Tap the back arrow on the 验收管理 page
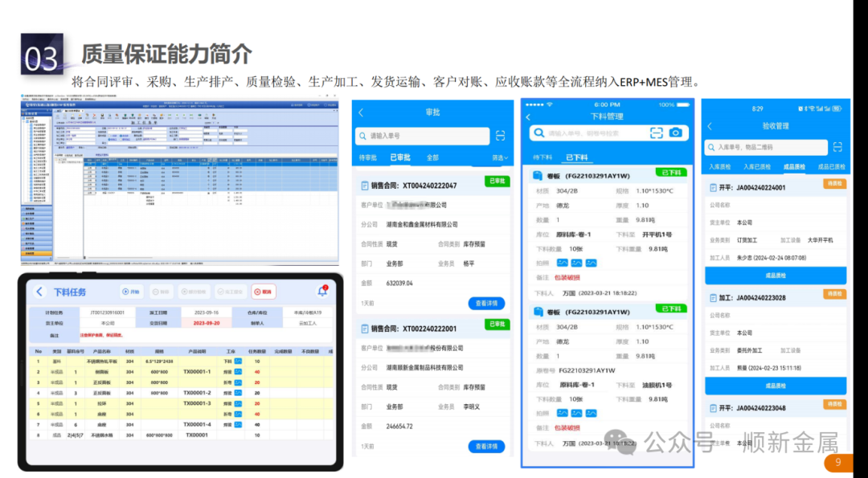The image size is (868, 478). pyautogui.click(x=711, y=126)
